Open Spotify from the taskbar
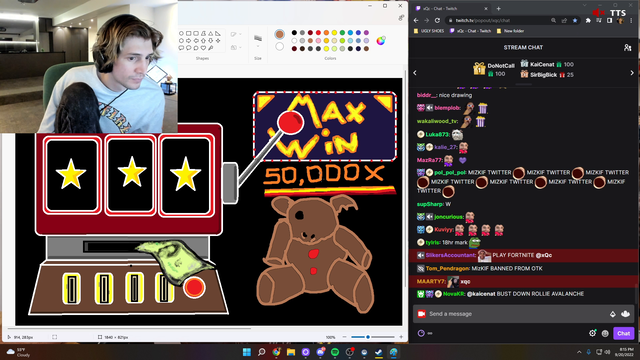The width and height of the screenshot is (640, 360). (x=335, y=352)
